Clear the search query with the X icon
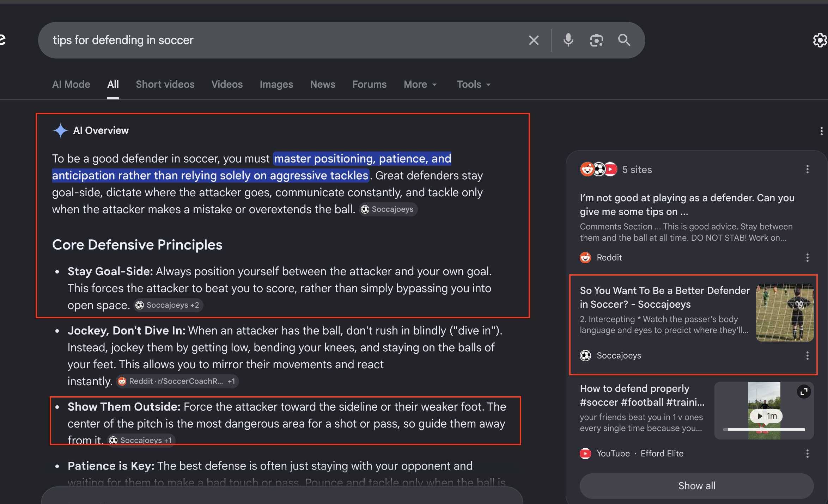 point(534,40)
